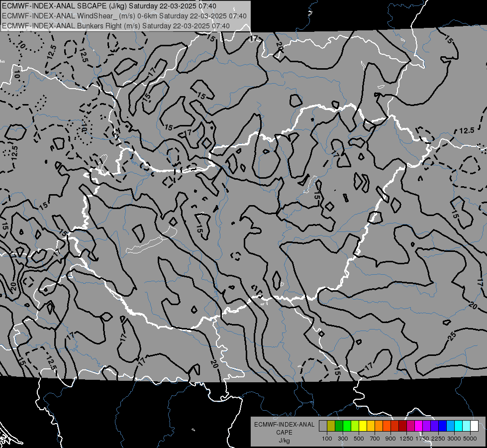Viewport: 487px width, 448px height.
Task: Click the ECMWF-INDEX-ANAL legend title
Action: (x=284, y=425)
